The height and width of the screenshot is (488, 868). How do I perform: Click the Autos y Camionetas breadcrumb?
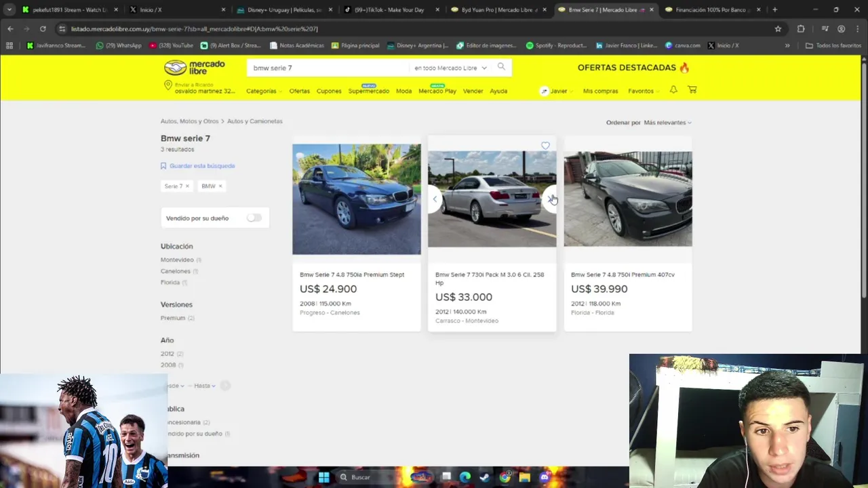click(x=254, y=121)
